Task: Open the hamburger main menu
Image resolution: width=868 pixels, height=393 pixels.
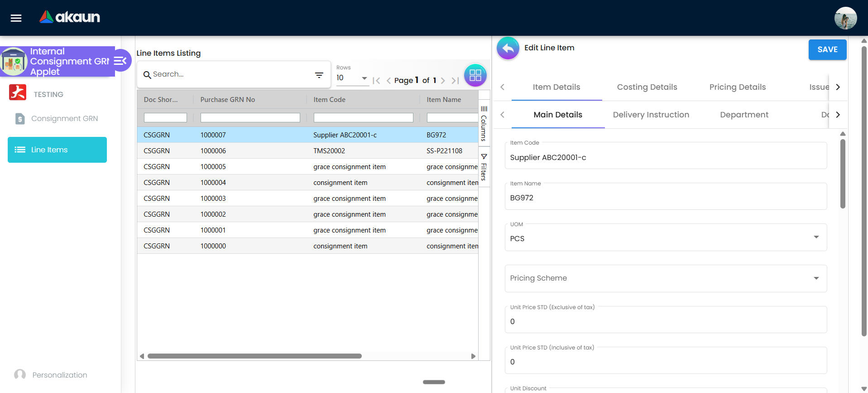Action: [x=16, y=18]
